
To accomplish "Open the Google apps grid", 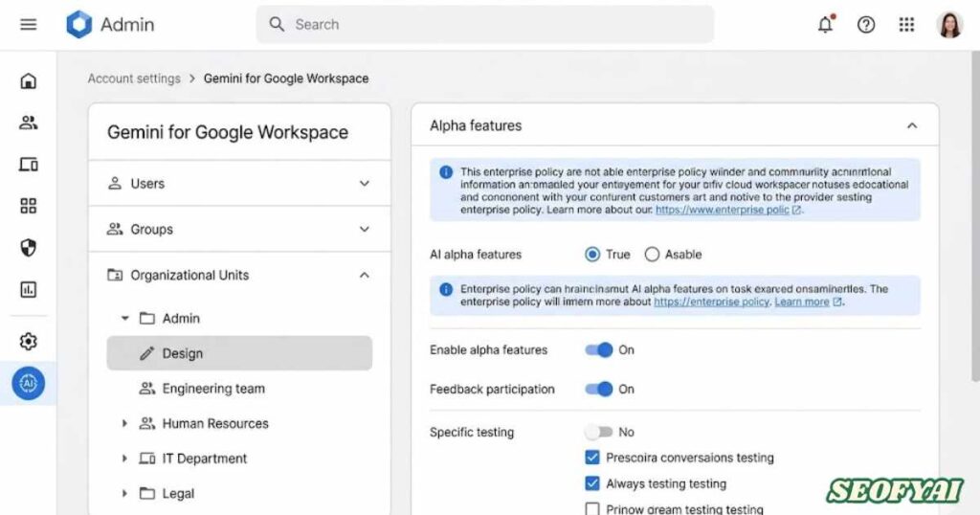I will click(906, 24).
